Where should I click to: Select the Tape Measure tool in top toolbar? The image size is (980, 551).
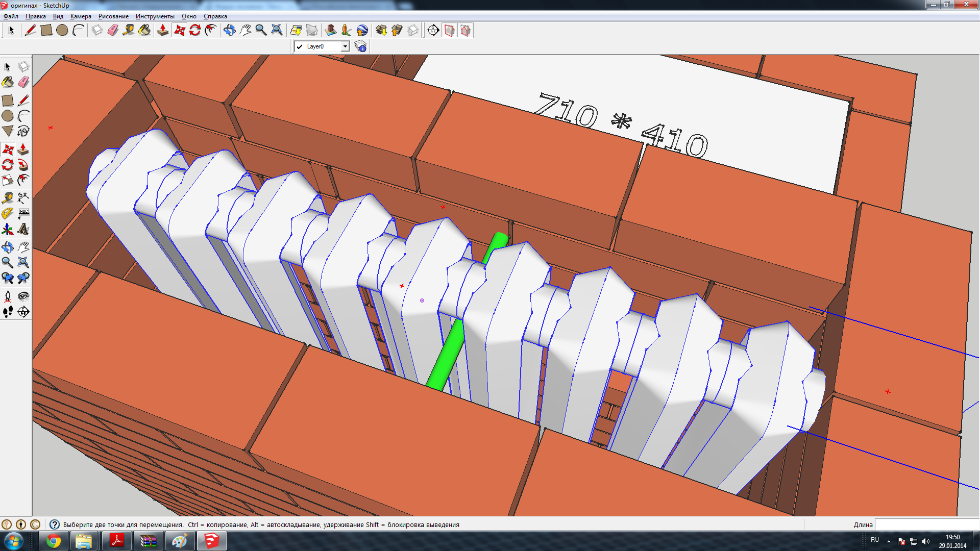129,31
